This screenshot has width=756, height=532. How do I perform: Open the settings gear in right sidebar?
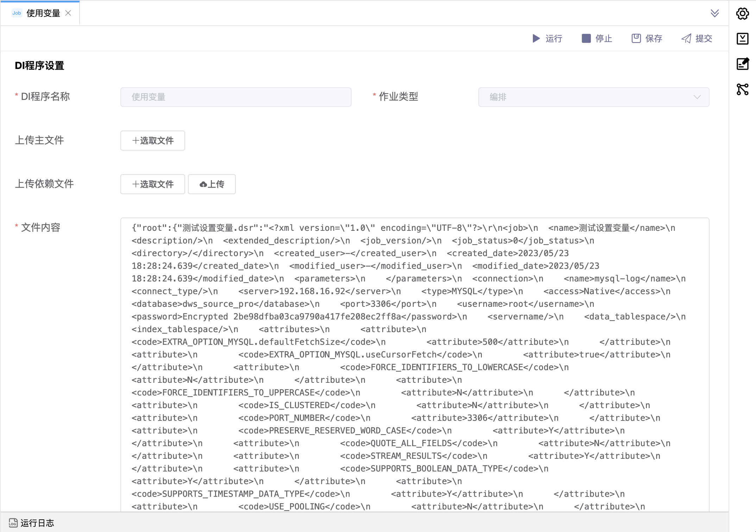(x=742, y=14)
